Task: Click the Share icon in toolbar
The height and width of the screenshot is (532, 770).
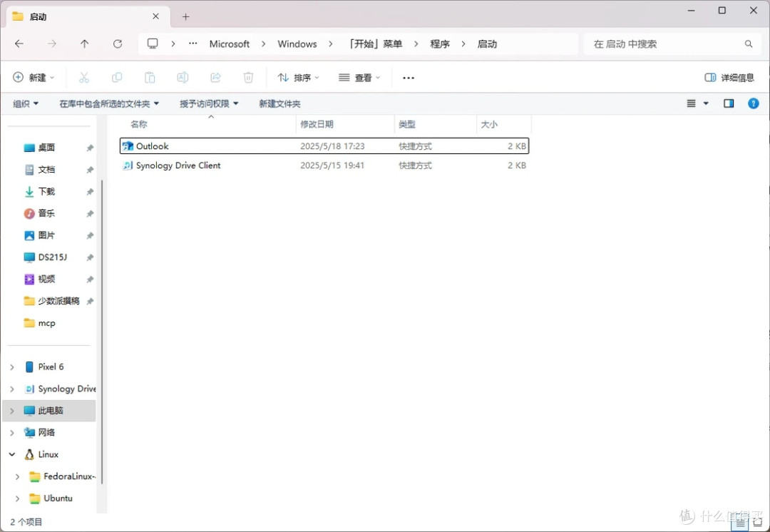Action: coord(215,78)
